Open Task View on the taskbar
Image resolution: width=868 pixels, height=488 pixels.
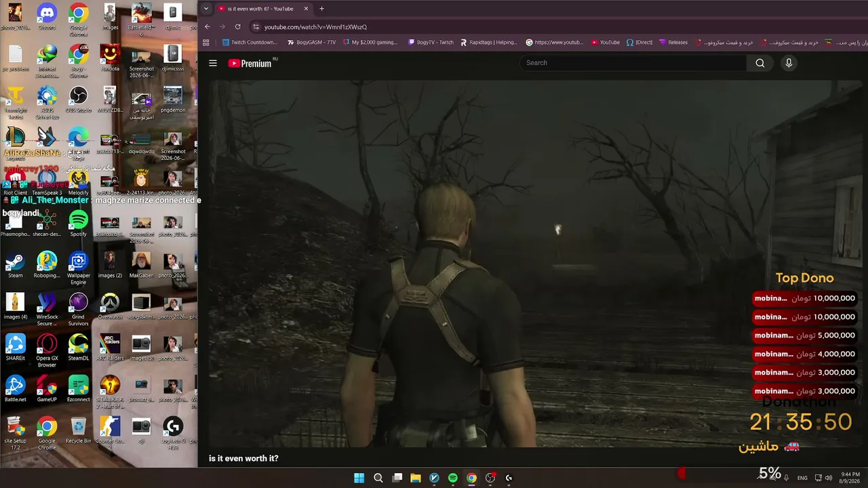(397, 478)
